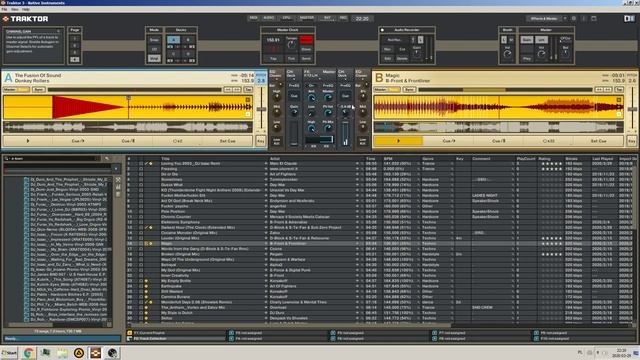Image resolution: width=640 pixels, height=360 pixels.
Task: Click the Tap button in Master Clock
Action: pos(273,59)
